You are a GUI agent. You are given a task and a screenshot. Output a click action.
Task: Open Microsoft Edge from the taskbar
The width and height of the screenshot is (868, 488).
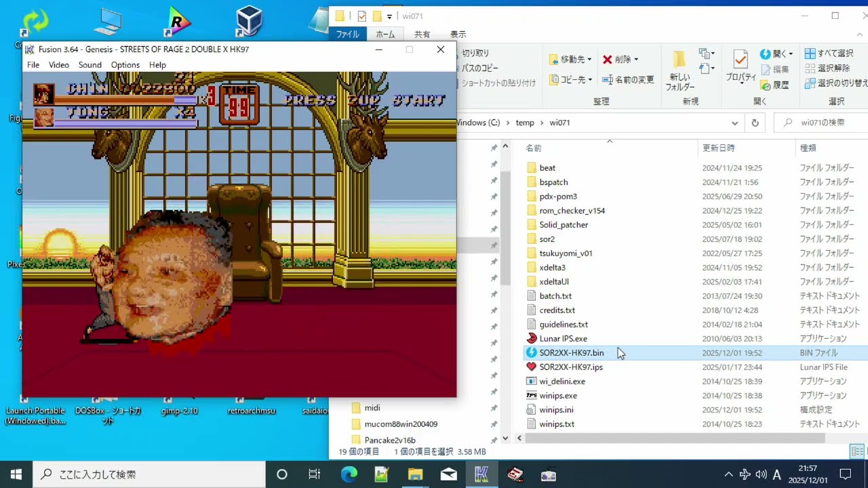point(349,474)
